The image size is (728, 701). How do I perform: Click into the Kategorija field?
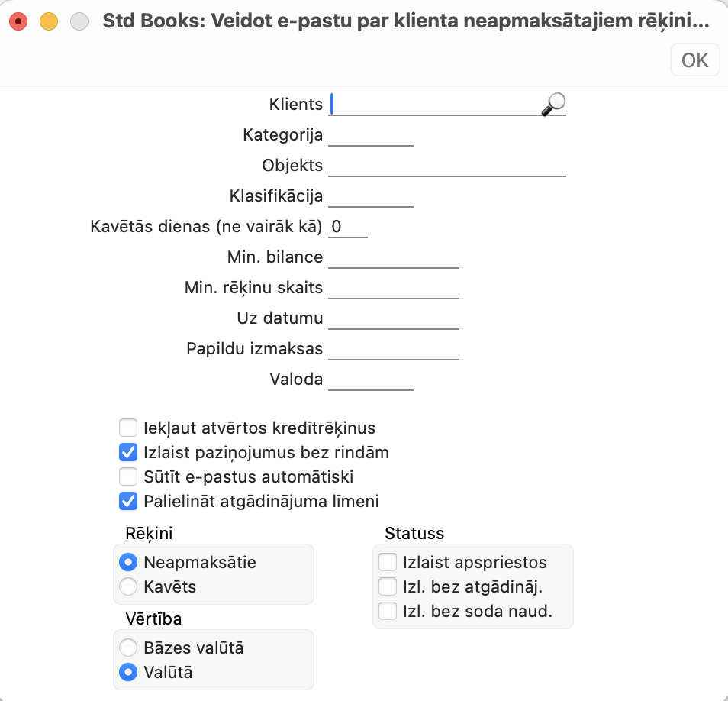371,135
